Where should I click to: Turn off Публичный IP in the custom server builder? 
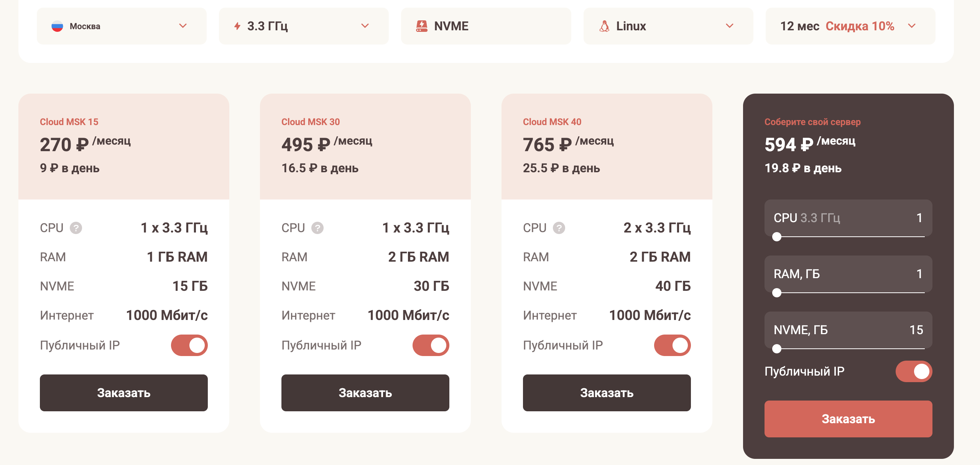[x=914, y=371]
